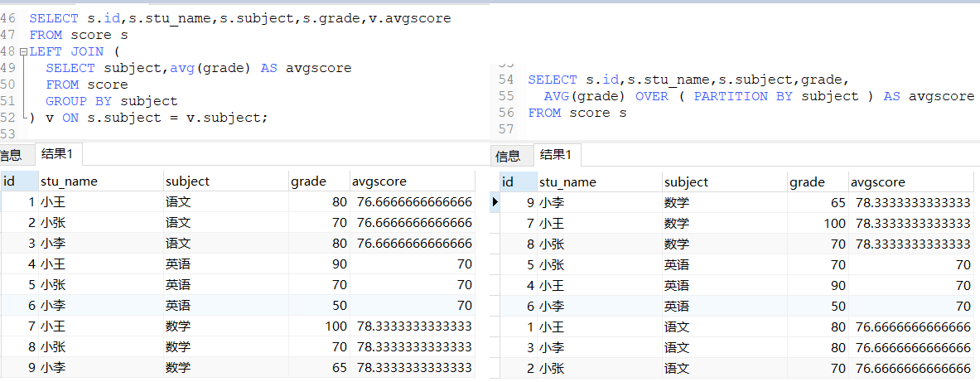
Task: Click the current-row arrow beside right-grid id 9
Action: tap(495, 202)
